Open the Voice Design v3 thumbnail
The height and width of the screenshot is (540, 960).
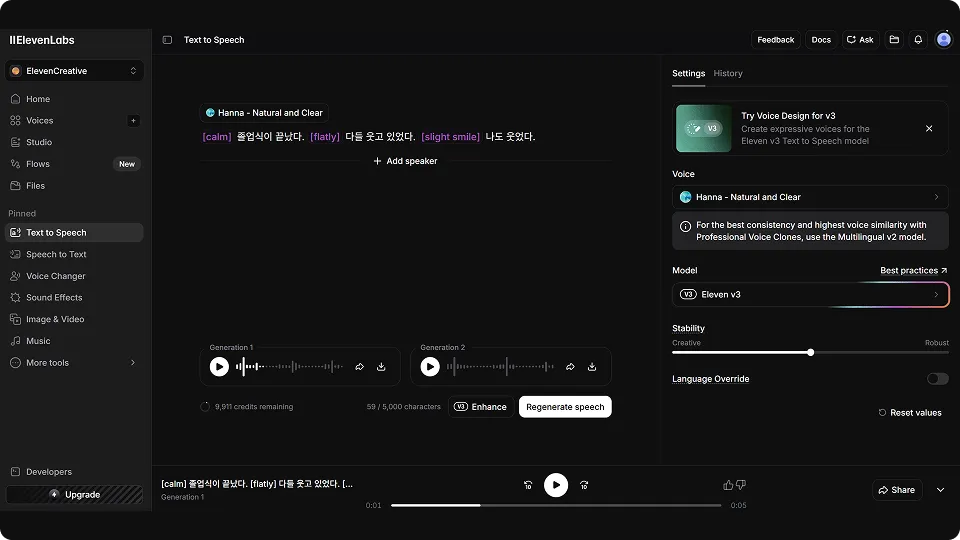tap(703, 129)
